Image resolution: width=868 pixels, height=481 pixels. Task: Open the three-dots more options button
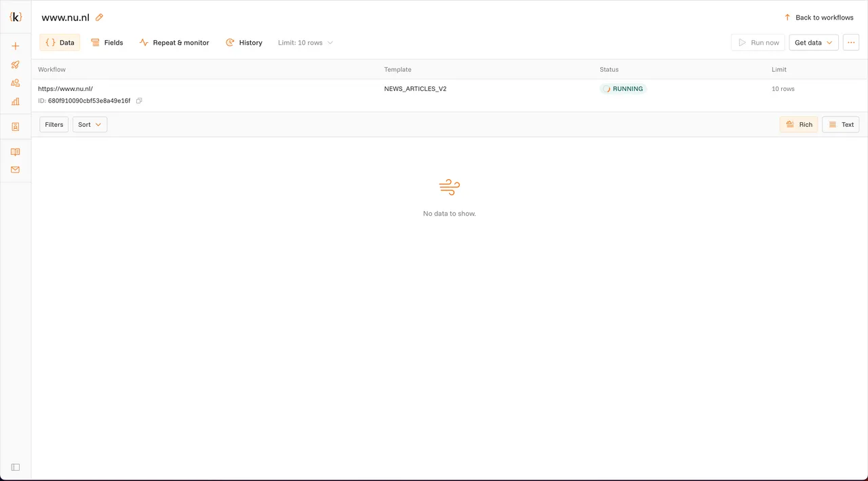pos(851,43)
